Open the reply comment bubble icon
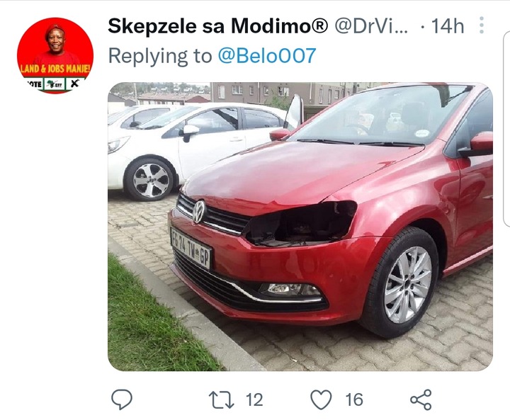This screenshot has width=510, height=420. point(122,399)
